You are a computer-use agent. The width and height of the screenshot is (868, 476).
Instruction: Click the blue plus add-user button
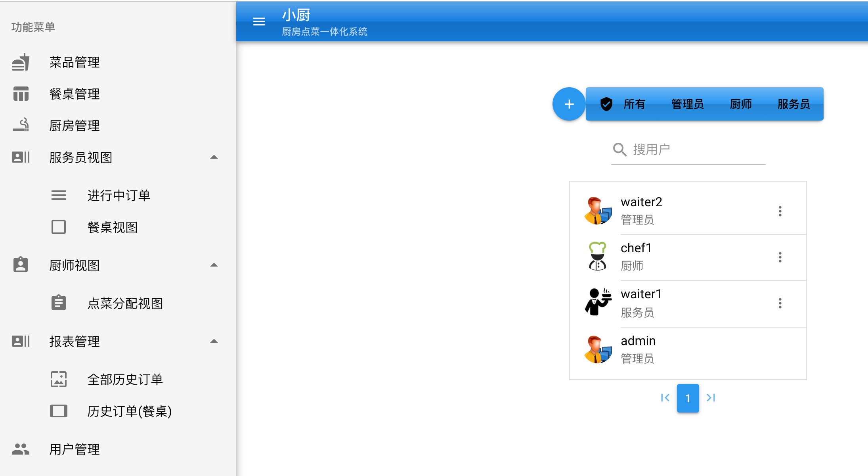(x=569, y=104)
